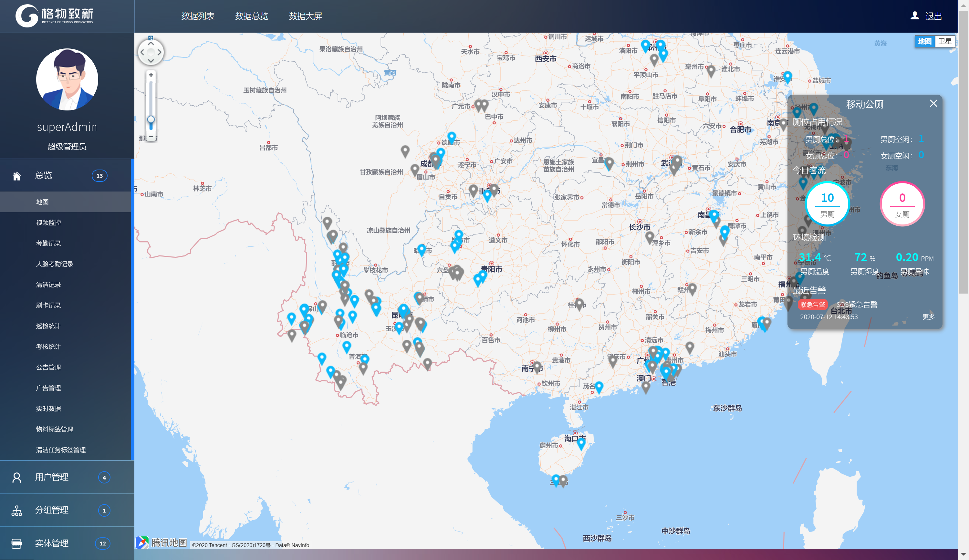Click the user icon next to 用户管理

pyautogui.click(x=16, y=477)
